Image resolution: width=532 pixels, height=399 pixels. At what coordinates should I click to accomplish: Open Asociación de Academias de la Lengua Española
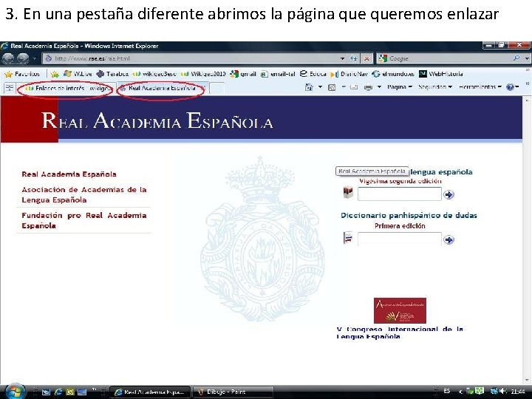coord(83,195)
